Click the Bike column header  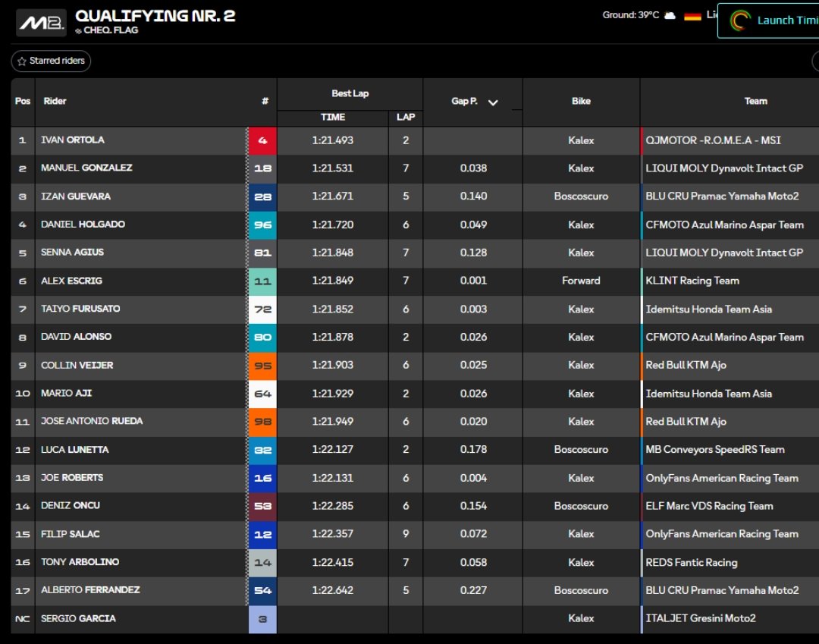point(581,101)
